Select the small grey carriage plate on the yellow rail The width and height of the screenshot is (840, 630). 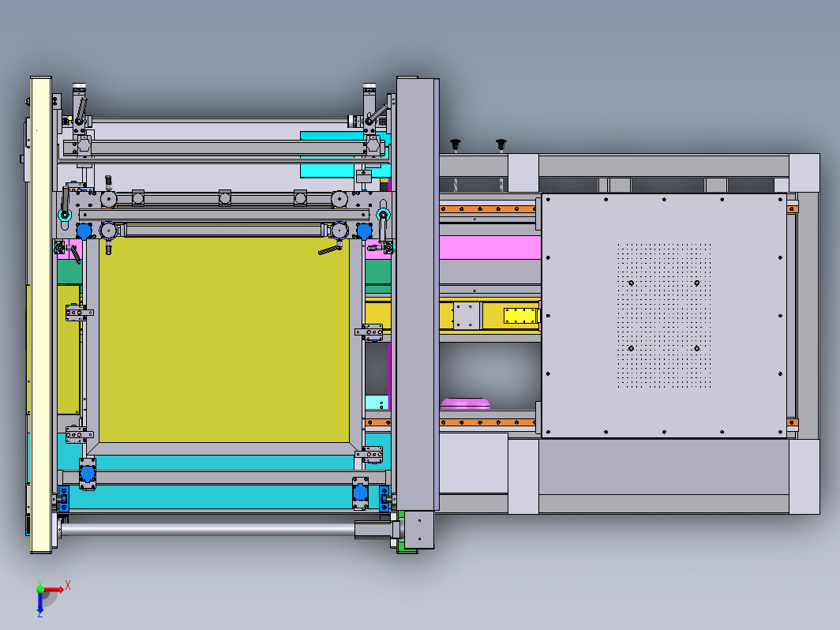click(467, 316)
